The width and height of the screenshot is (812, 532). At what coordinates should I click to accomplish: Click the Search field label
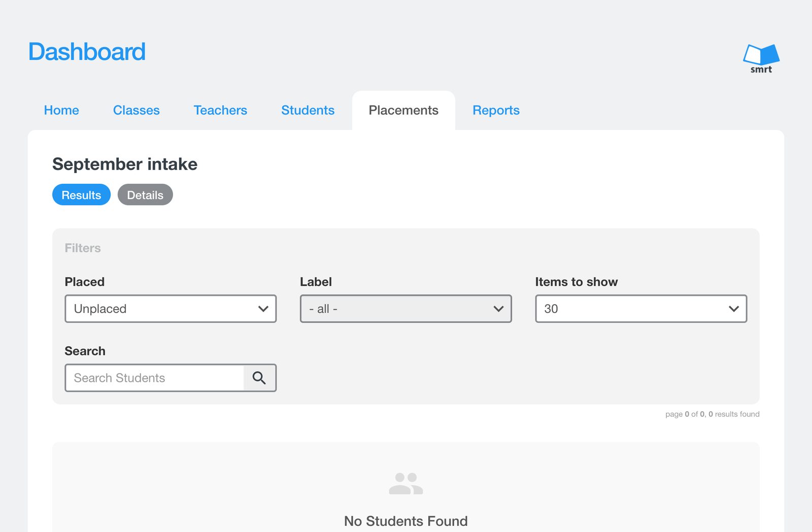85,351
